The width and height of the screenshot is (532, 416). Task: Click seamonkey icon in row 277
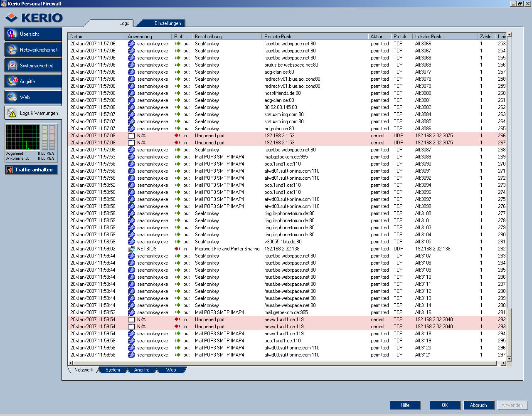coord(131,213)
